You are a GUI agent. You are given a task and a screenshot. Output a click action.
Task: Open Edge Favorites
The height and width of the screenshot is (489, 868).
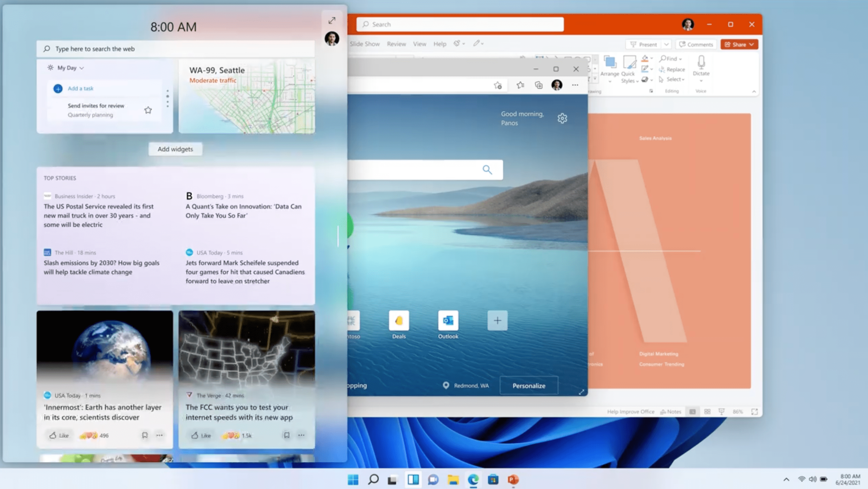(520, 85)
